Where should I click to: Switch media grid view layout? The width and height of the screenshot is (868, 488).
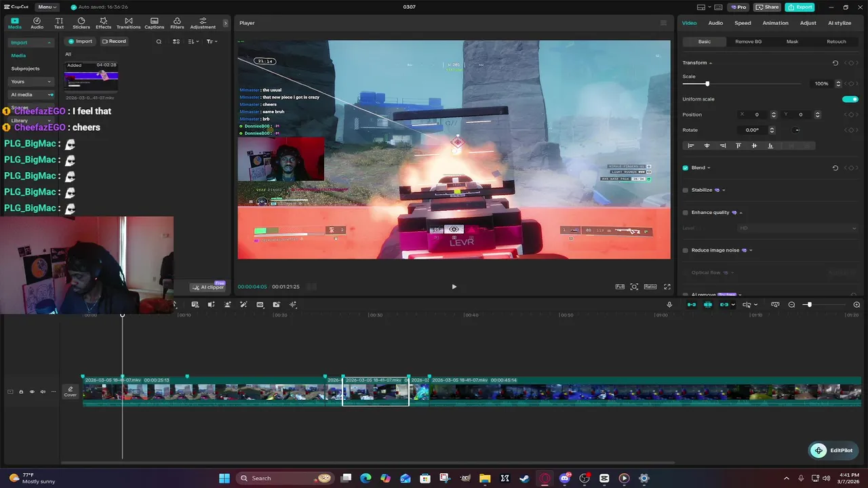click(x=176, y=41)
